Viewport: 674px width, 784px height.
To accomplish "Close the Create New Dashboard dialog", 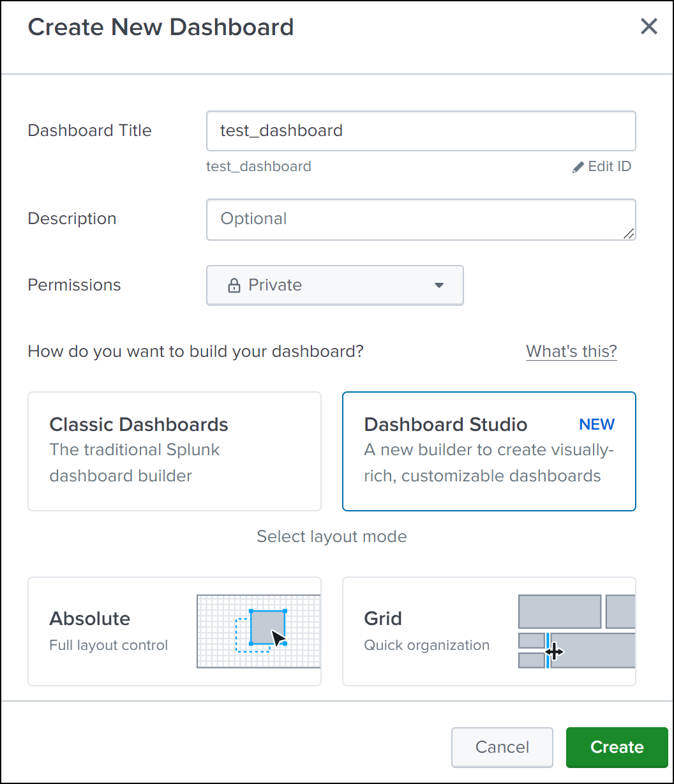I will pyautogui.click(x=648, y=27).
